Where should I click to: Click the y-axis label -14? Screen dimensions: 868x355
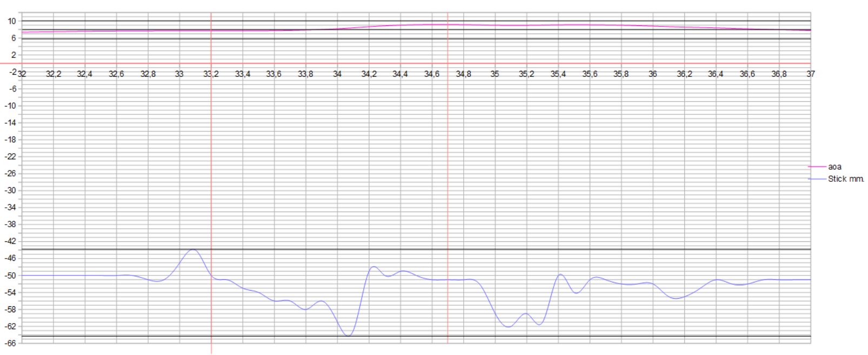pos(11,123)
